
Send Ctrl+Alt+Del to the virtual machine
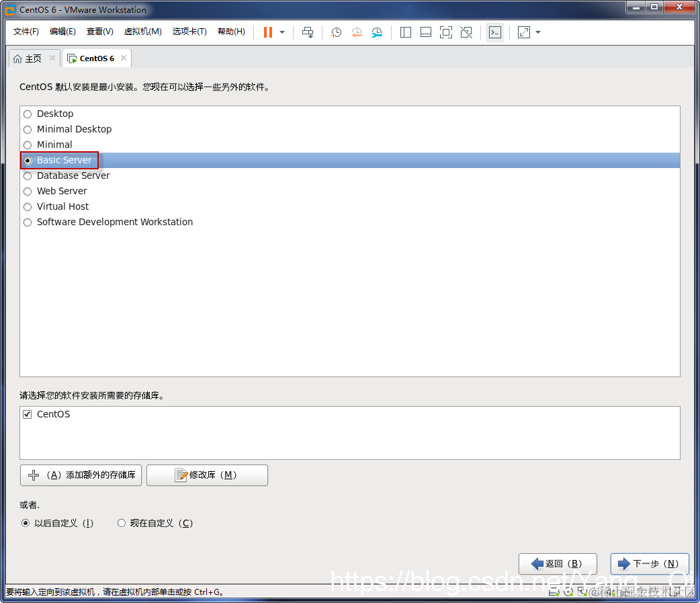tap(308, 32)
